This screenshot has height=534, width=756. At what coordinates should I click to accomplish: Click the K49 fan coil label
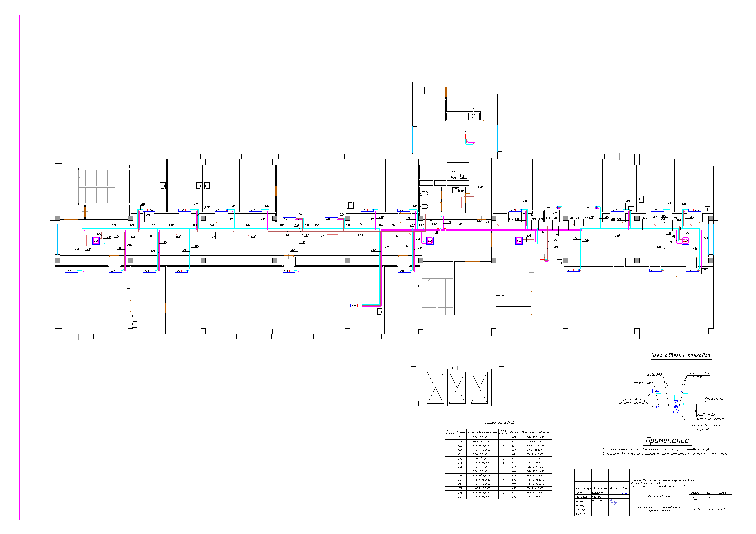pyautogui.click(x=152, y=210)
